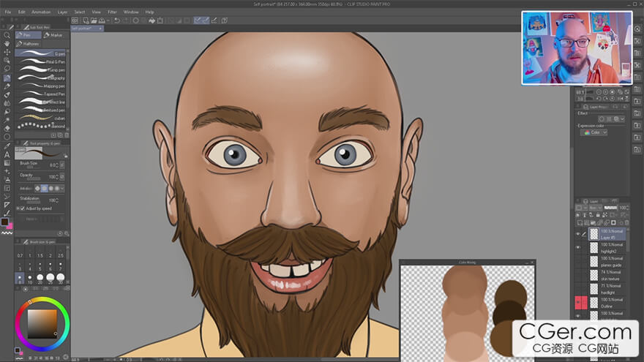Open Layer menu
Image resolution: width=644 pixels, height=362 pixels.
(62, 12)
